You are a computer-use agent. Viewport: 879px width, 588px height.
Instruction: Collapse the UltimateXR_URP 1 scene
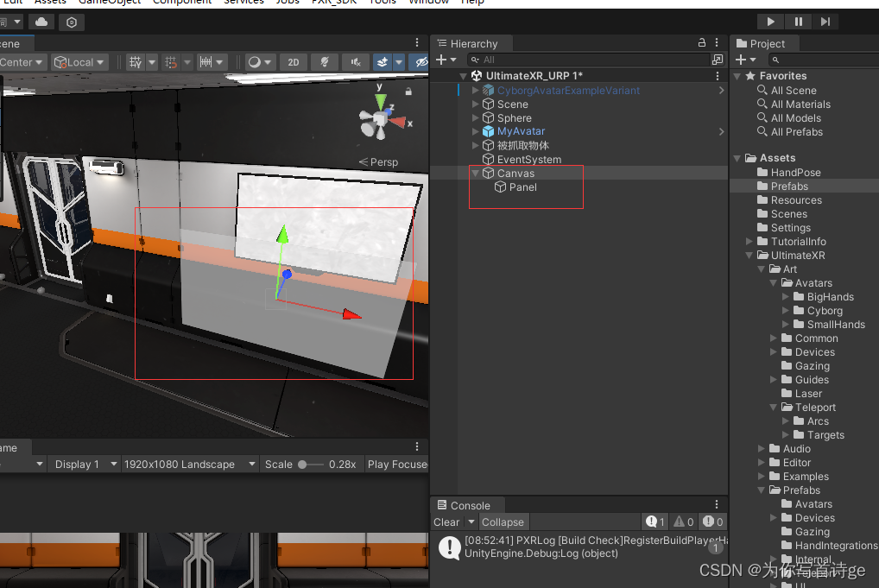[463, 76]
